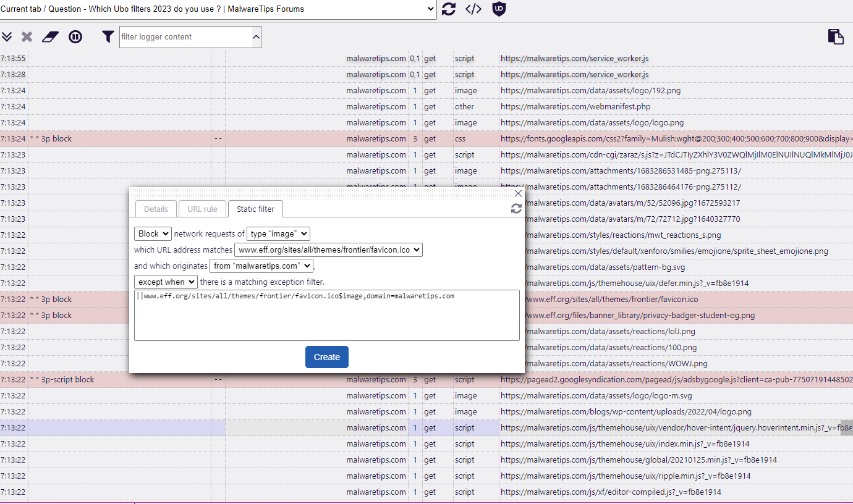Select the pattern-bg.svg request URL
This screenshot has height=504, width=853.
[x=606, y=267]
